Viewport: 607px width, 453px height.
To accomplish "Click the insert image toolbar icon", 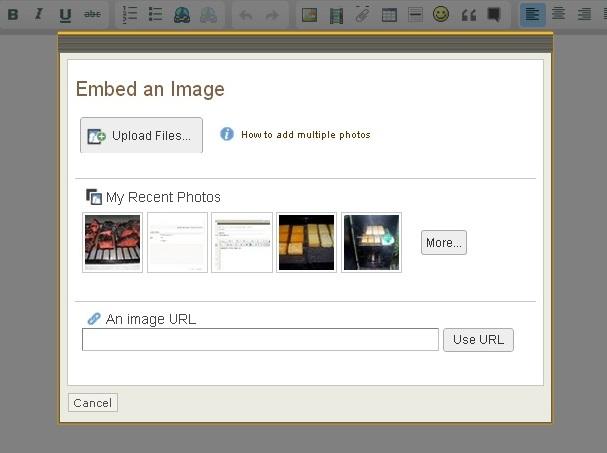I will pyautogui.click(x=310, y=14).
